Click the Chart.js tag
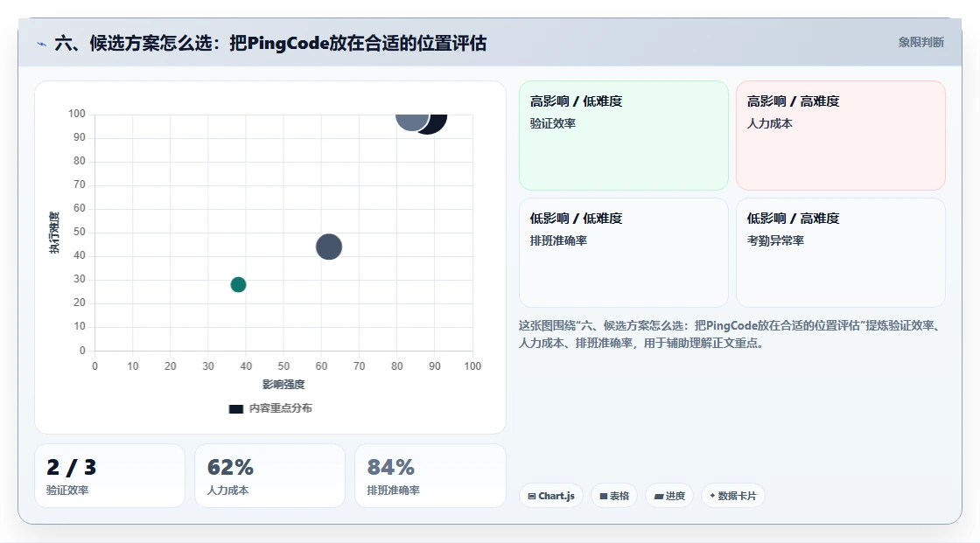980x543 pixels. coord(551,496)
